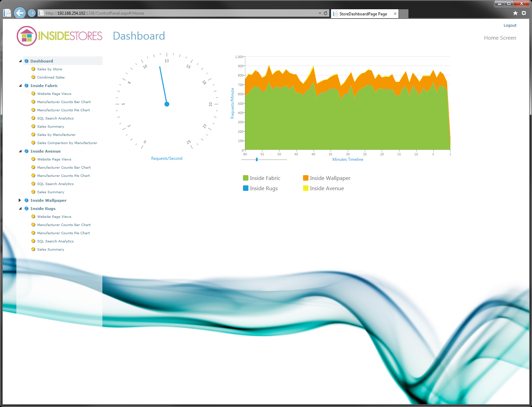Click the refresh icon in the address bar

coord(326,13)
